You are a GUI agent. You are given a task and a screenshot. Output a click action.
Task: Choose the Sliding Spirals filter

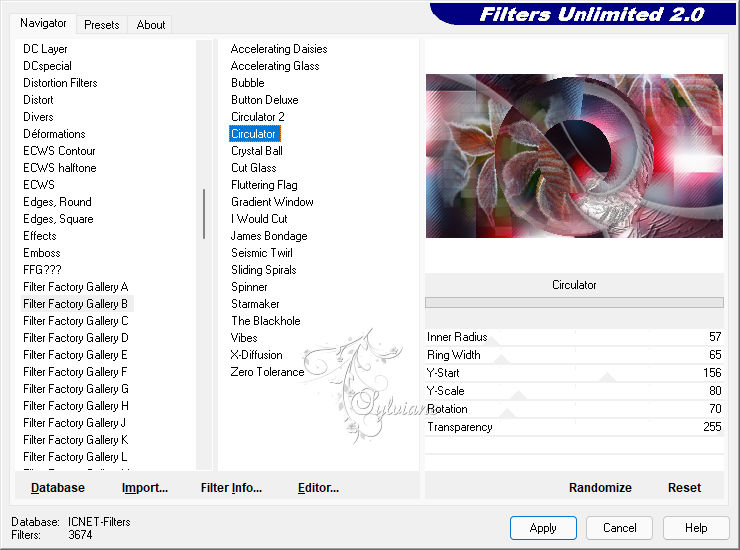(x=264, y=270)
